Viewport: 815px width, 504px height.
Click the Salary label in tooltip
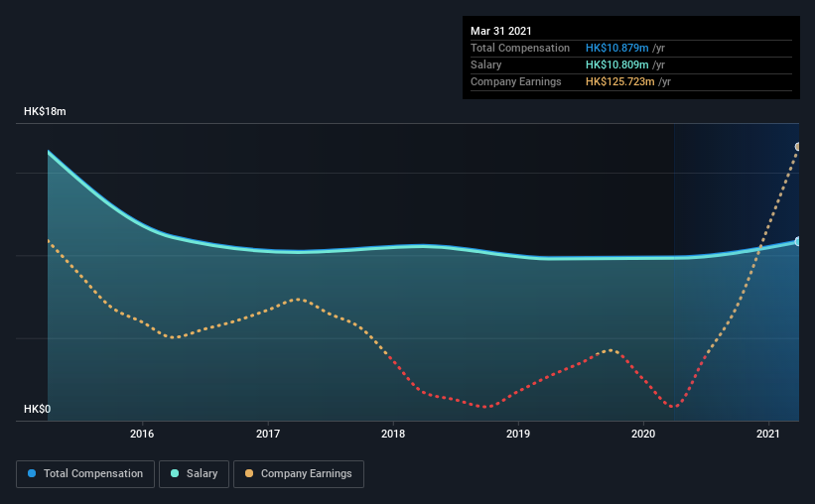486,64
